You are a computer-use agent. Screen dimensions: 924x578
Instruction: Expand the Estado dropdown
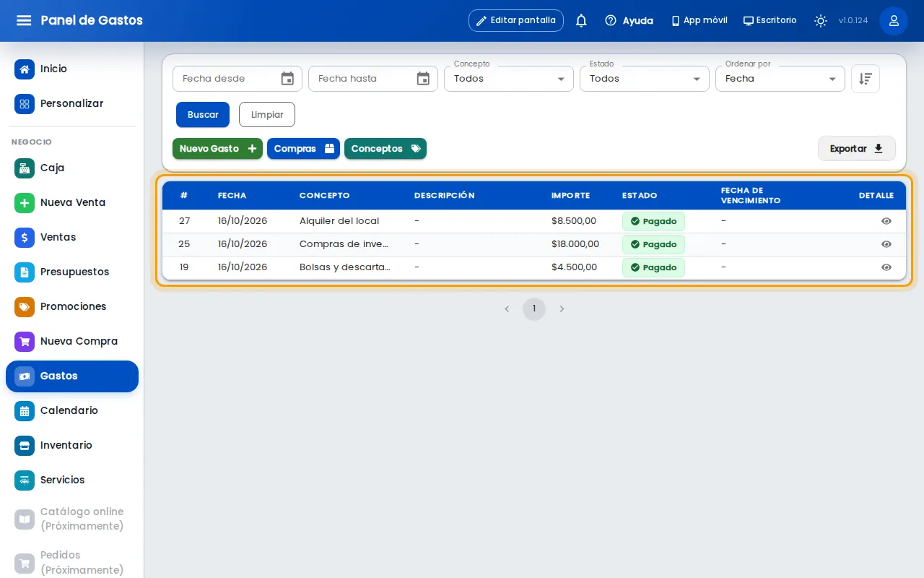pyautogui.click(x=645, y=79)
